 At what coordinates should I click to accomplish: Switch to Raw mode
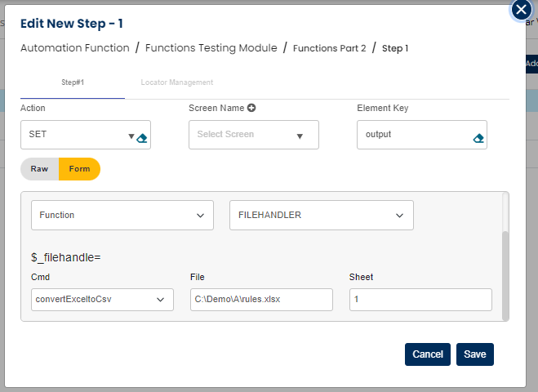coord(40,169)
